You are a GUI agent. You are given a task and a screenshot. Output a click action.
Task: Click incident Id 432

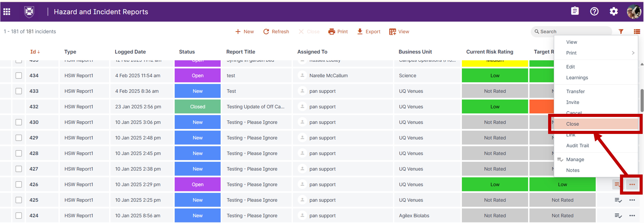[x=34, y=107]
